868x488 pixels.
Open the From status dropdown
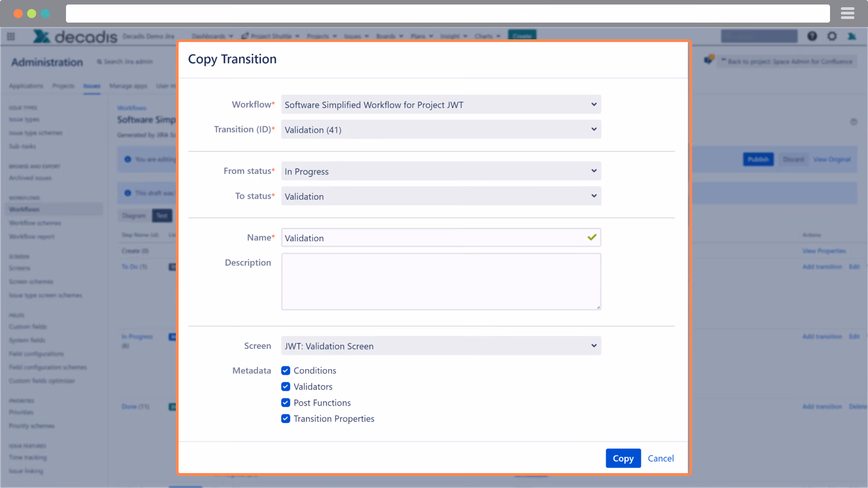pyautogui.click(x=441, y=171)
